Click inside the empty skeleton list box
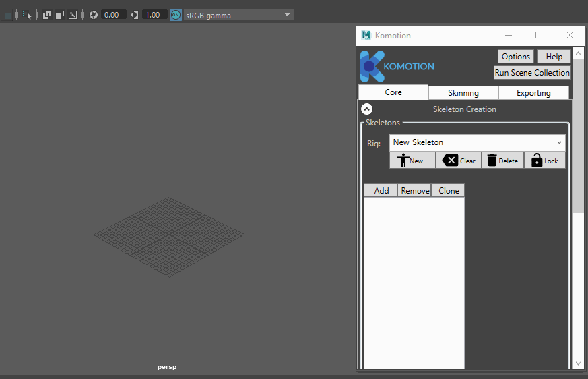The height and width of the screenshot is (379, 588). pyautogui.click(x=414, y=283)
